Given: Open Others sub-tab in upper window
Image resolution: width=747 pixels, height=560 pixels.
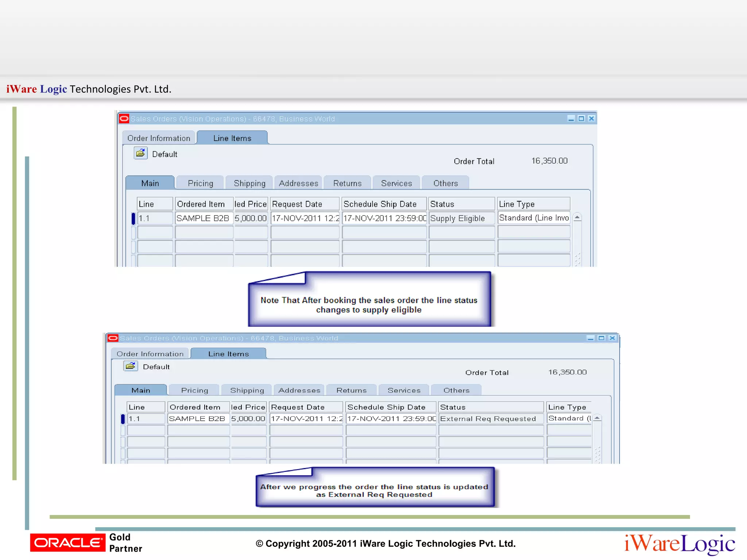Looking at the screenshot, I should pyautogui.click(x=445, y=183).
